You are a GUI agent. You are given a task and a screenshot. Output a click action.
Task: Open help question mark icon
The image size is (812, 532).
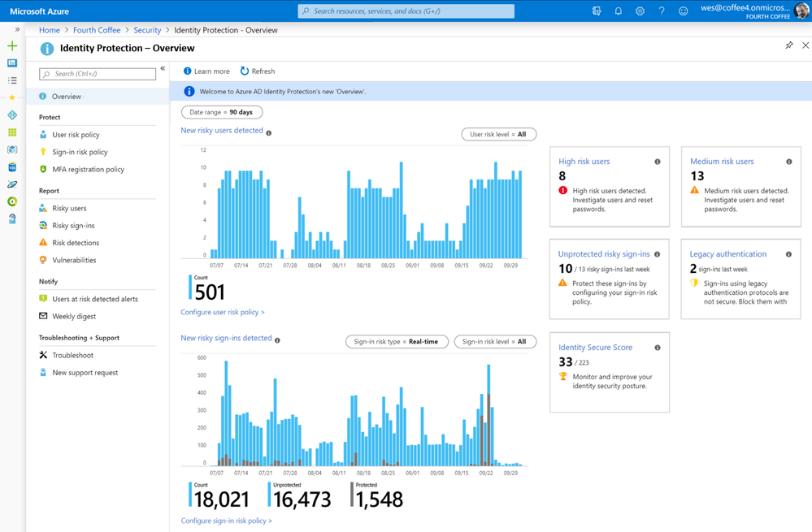(662, 11)
